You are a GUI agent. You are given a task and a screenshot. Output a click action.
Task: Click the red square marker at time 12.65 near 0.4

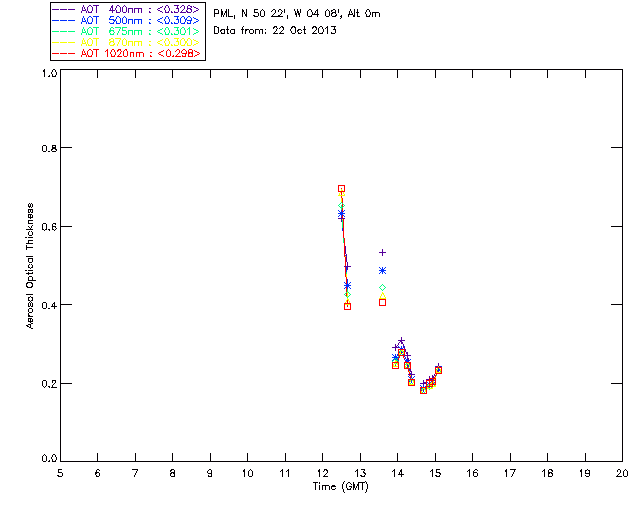point(347,307)
